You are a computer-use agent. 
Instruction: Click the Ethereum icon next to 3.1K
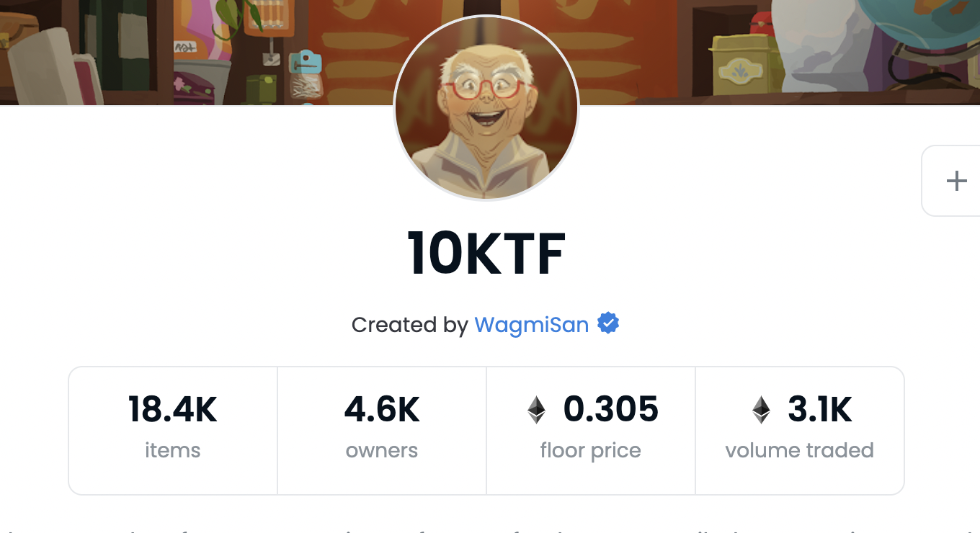click(x=761, y=410)
